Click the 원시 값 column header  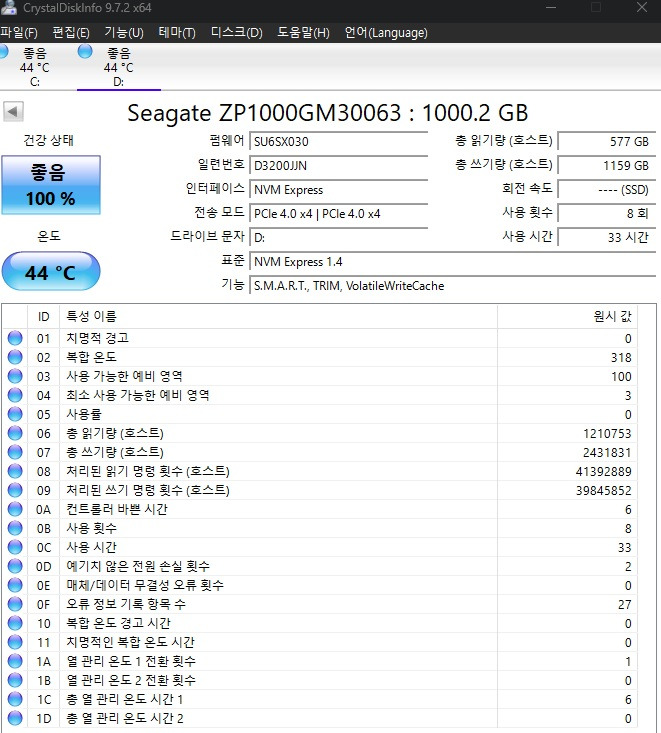567,316
